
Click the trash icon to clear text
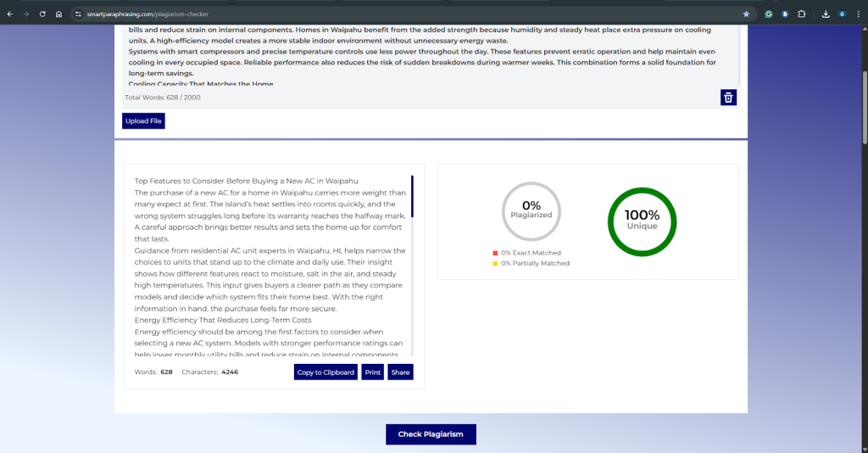pos(728,98)
